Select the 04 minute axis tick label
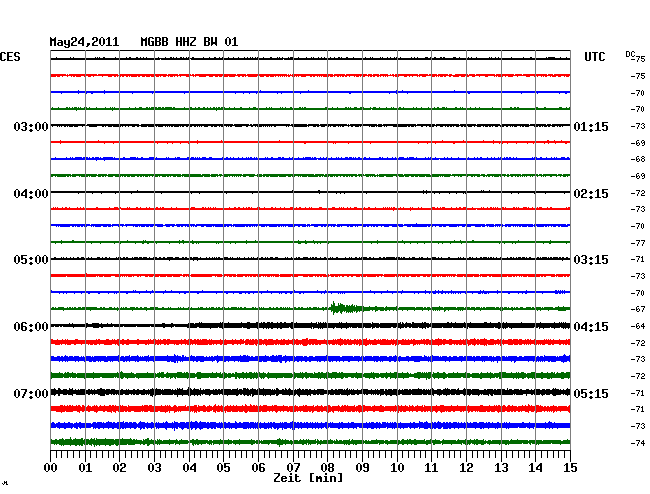Screen dimensions: 650x494 [189, 467]
